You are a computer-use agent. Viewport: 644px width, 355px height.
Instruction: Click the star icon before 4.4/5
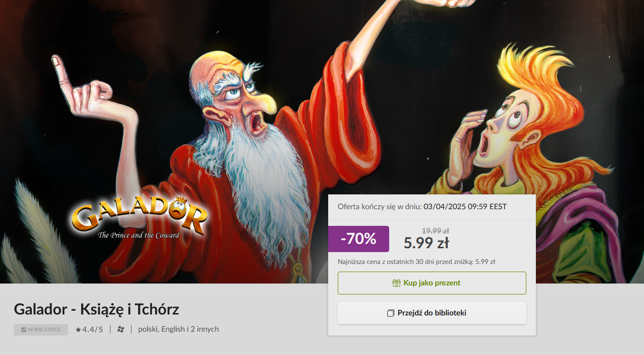click(78, 329)
